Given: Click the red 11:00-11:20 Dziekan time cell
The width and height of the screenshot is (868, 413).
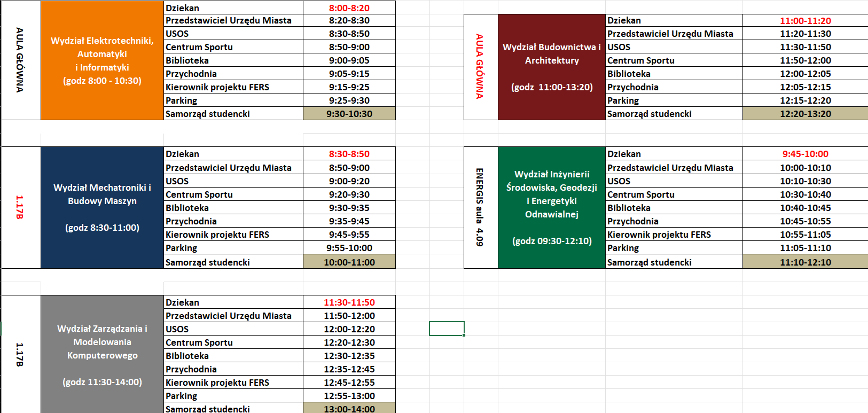Looking at the screenshot, I should pos(806,21).
